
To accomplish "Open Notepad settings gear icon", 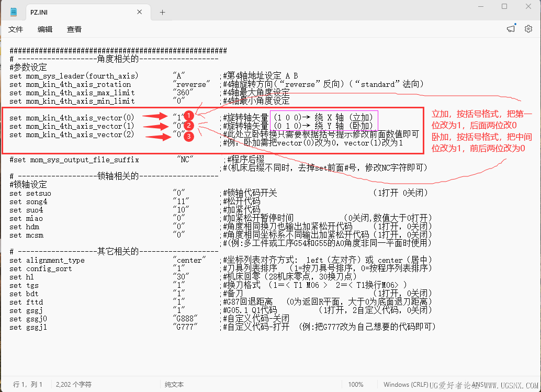I will pos(528,29).
